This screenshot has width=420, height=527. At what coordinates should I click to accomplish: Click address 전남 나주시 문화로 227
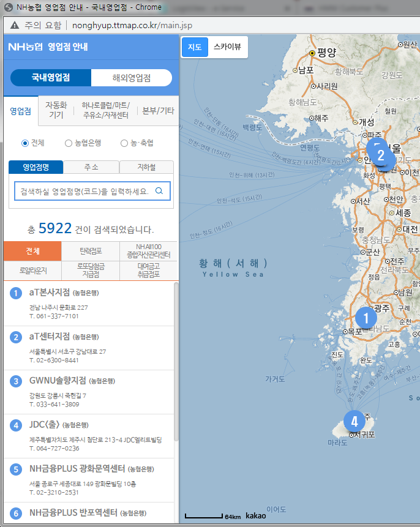point(59,307)
